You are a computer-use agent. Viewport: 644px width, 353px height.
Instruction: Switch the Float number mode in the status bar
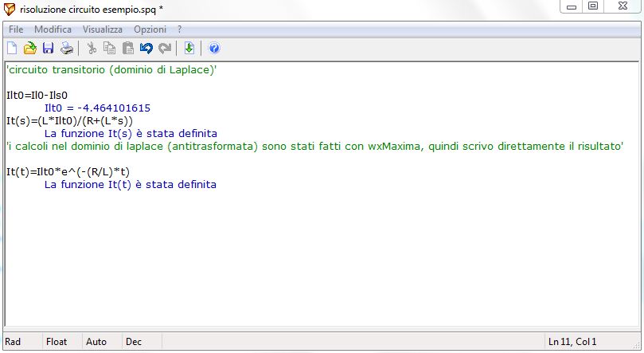[57, 342]
